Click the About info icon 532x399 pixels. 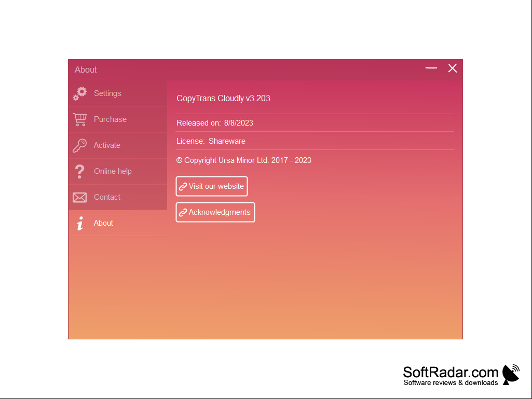pyautogui.click(x=80, y=223)
